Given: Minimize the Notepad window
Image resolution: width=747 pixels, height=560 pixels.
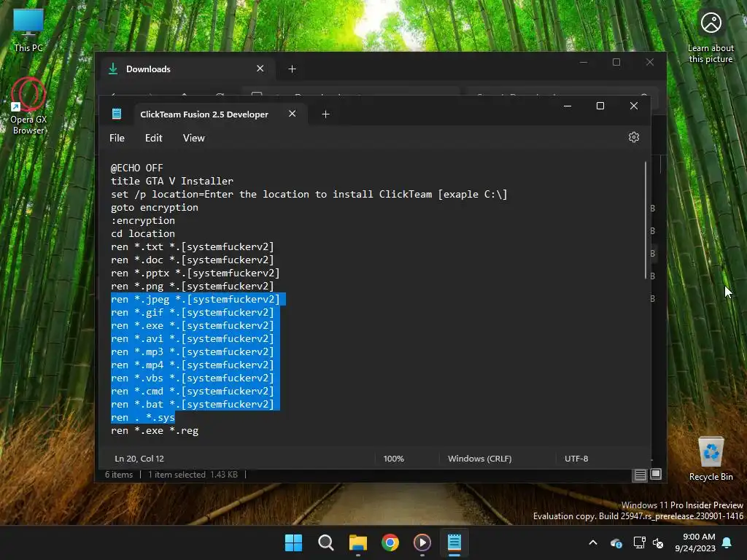Looking at the screenshot, I should click(568, 106).
